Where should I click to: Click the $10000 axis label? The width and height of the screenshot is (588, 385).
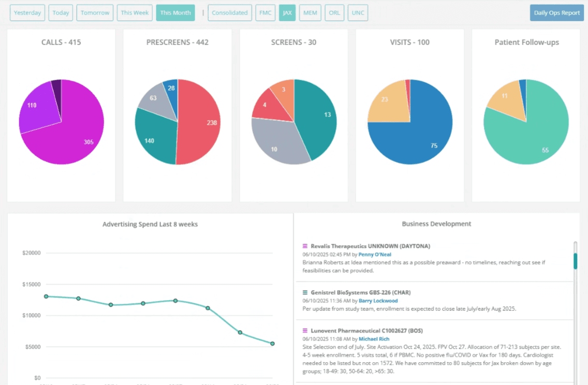(32, 316)
